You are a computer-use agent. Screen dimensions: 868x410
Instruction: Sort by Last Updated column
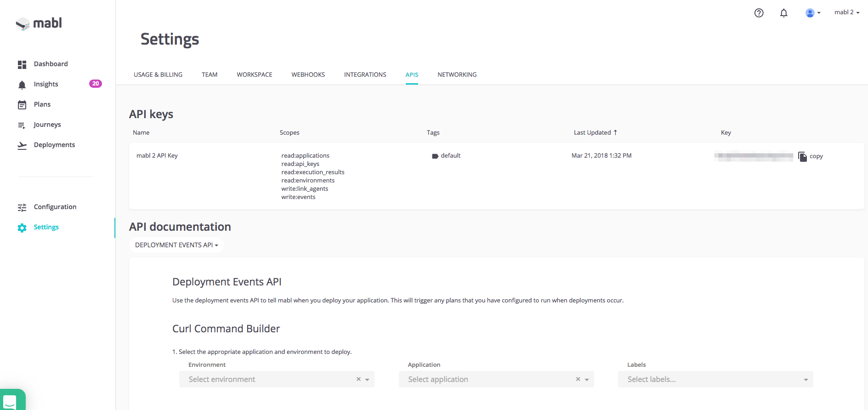(x=592, y=132)
